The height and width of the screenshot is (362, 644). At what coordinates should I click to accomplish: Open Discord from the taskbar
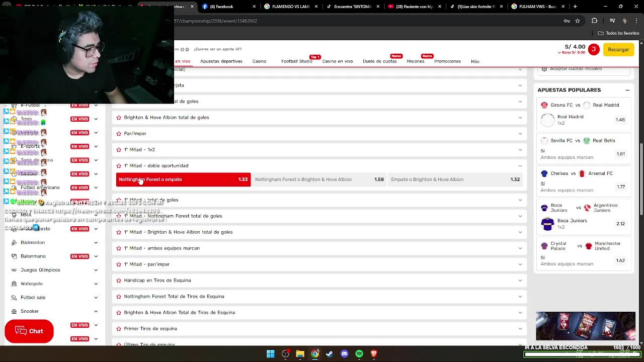344,354
